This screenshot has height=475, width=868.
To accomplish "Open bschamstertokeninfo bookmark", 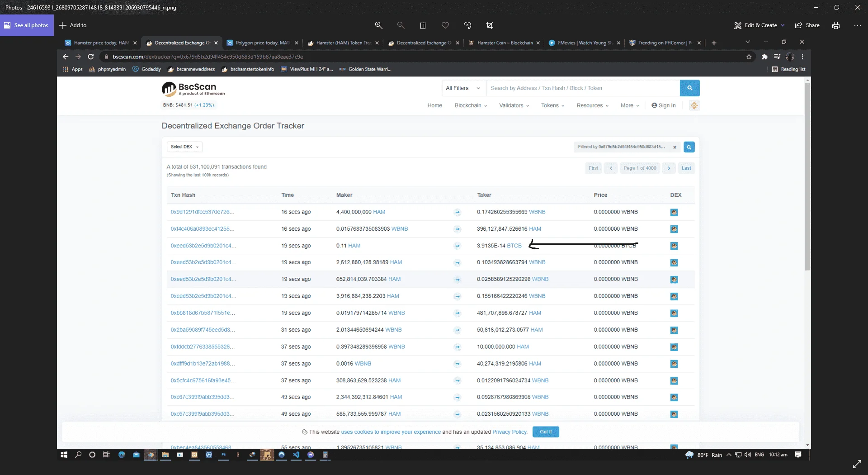I will [248, 69].
